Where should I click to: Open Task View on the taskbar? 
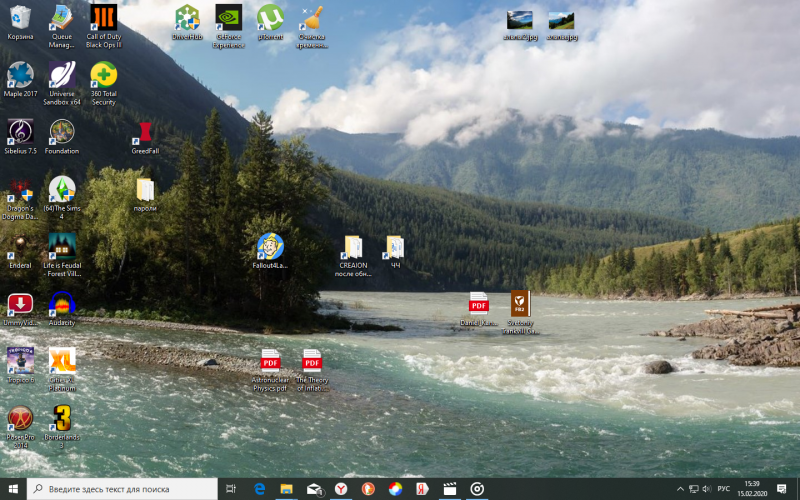(x=231, y=489)
